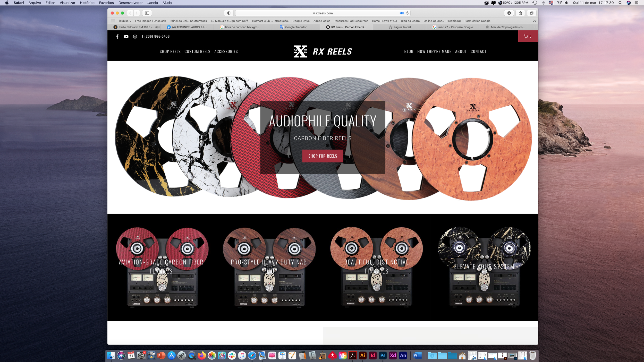Go forward with Safari's forward arrow
The height and width of the screenshot is (362, 644).
pyautogui.click(x=137, y=13)
